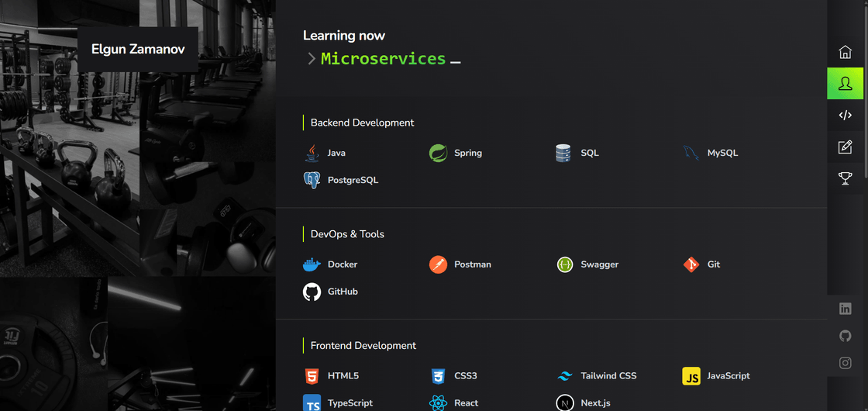Select the About profile icon in the sidebar
This screenshot has width=868, height=411.
(845, 84)
